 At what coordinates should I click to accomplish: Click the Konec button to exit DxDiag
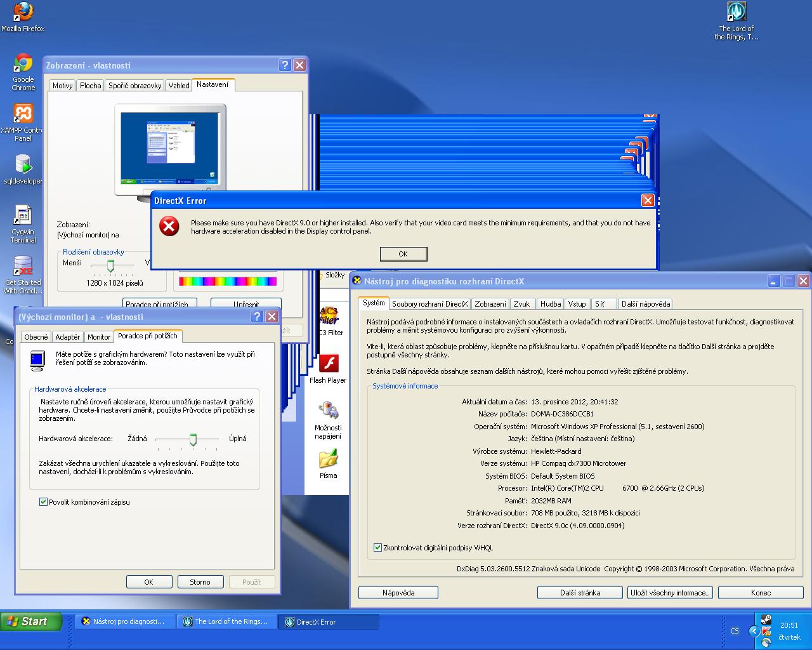[761, 593]
